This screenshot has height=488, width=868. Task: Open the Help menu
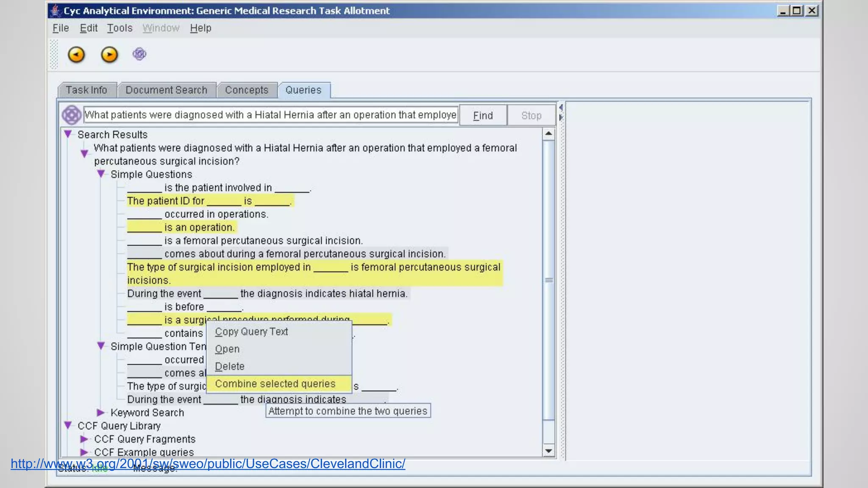coord(200,28)
